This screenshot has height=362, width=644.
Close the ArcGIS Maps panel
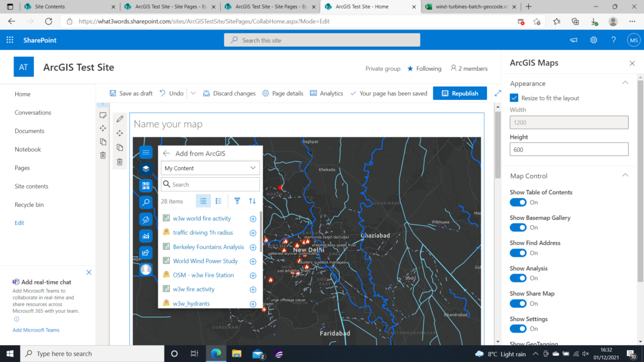click(632, 63)
